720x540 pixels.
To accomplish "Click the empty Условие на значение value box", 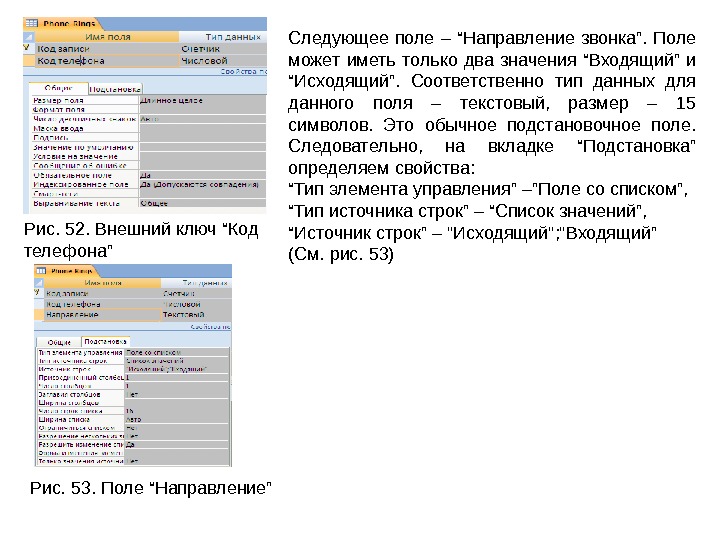I will click(202, 156).
